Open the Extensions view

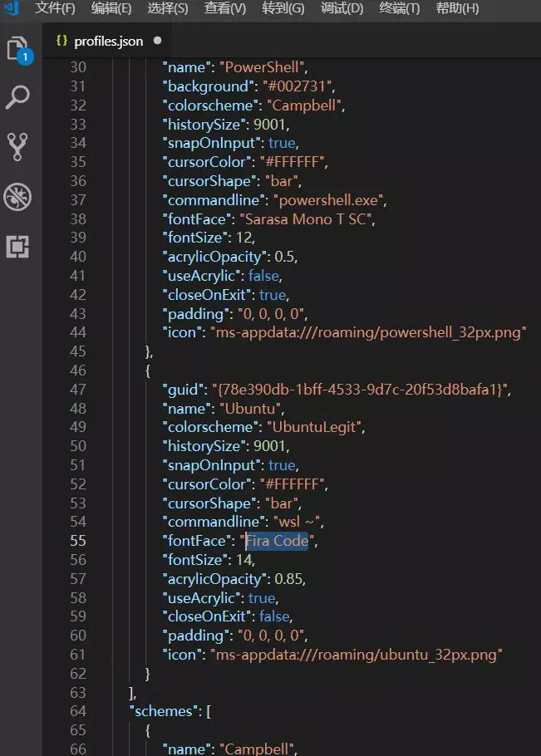17,247
